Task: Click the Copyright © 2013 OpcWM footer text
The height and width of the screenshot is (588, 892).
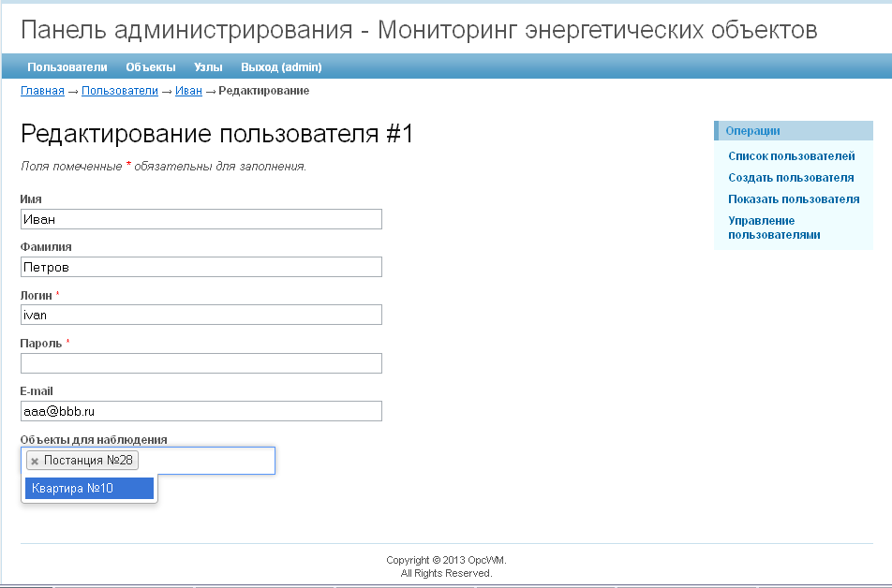Action: (x=447, y=560)
